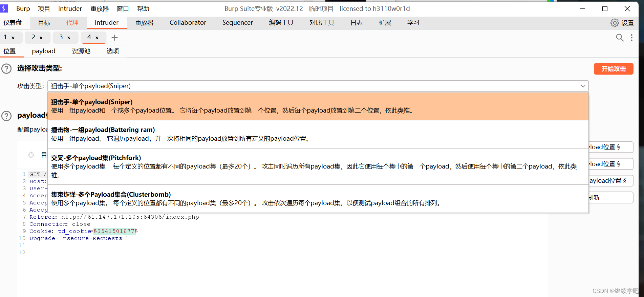Switch to 编码工具 tab
Viewport: 644px width, 297px height.
[281, 23]
